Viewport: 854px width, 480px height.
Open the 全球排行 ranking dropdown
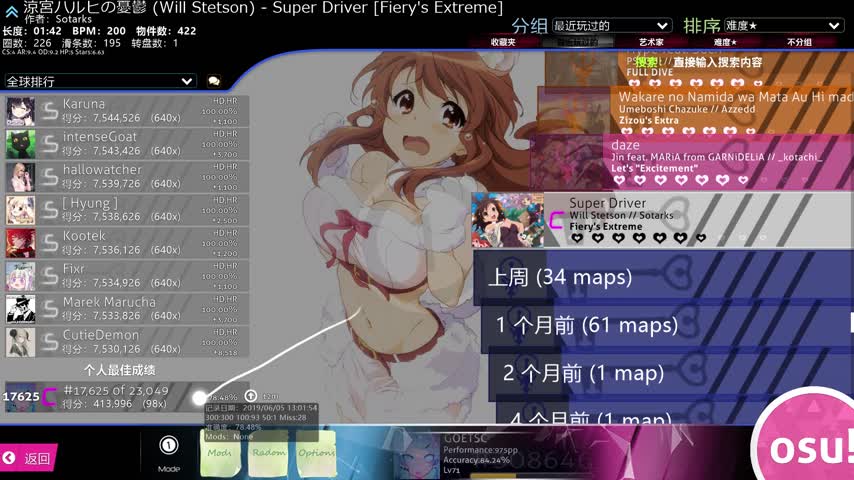[100, 81]
